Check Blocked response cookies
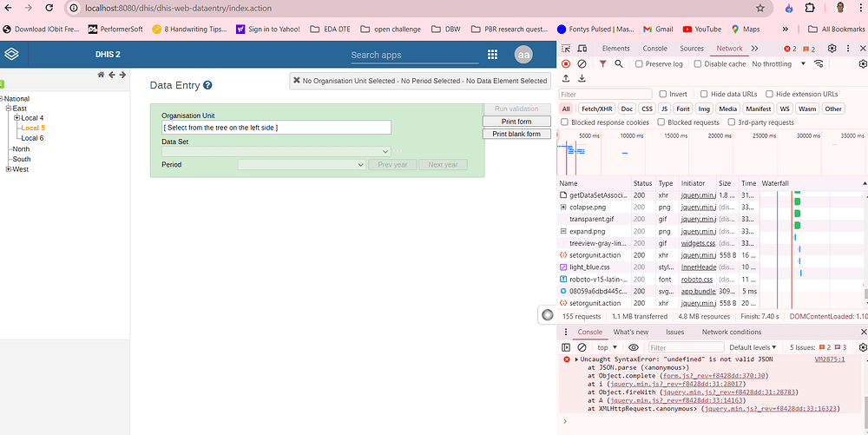 [x=565, y=122]
